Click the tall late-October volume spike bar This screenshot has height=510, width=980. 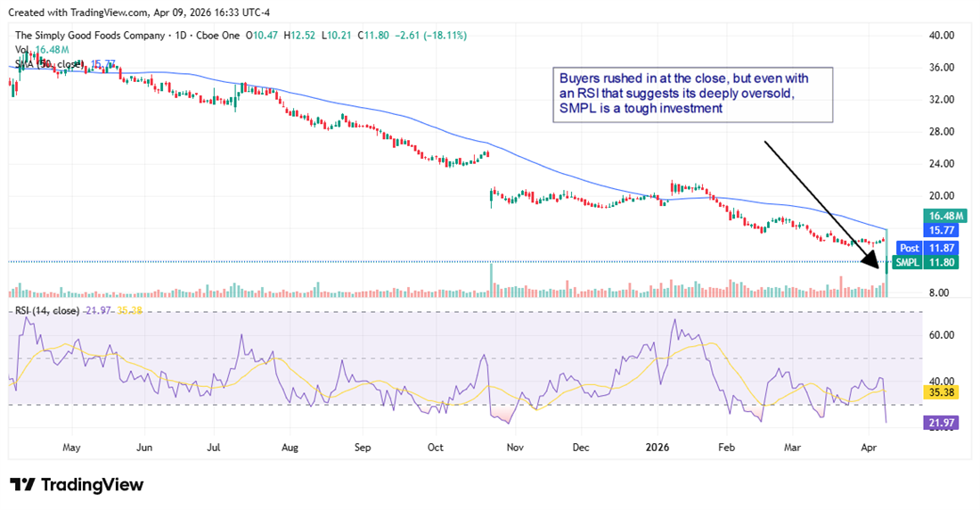click(491, 280)
